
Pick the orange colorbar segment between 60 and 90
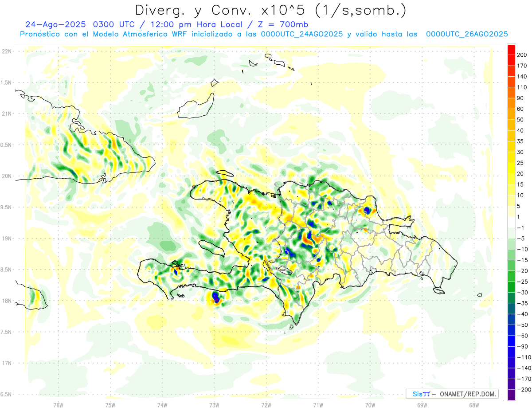pyautogui.click(x=511, y=103)
